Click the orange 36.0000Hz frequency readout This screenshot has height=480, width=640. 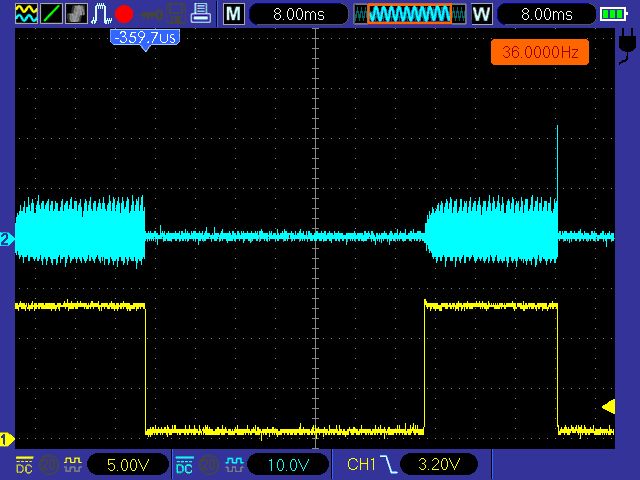[539, 52]
